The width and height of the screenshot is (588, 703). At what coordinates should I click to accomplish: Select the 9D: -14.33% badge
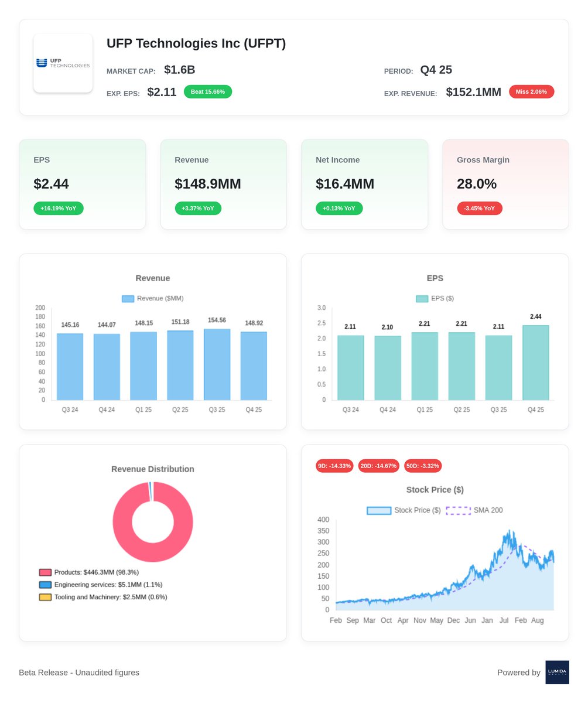pos(334,466)
